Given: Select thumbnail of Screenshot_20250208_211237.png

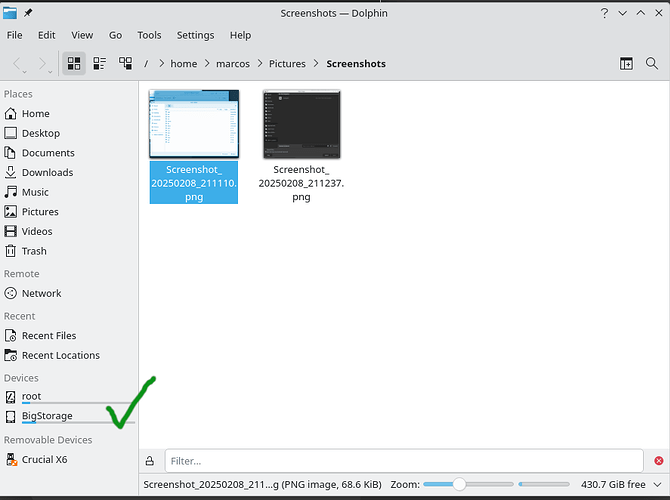Looking at the screenshot, I should tap(302, 124).
